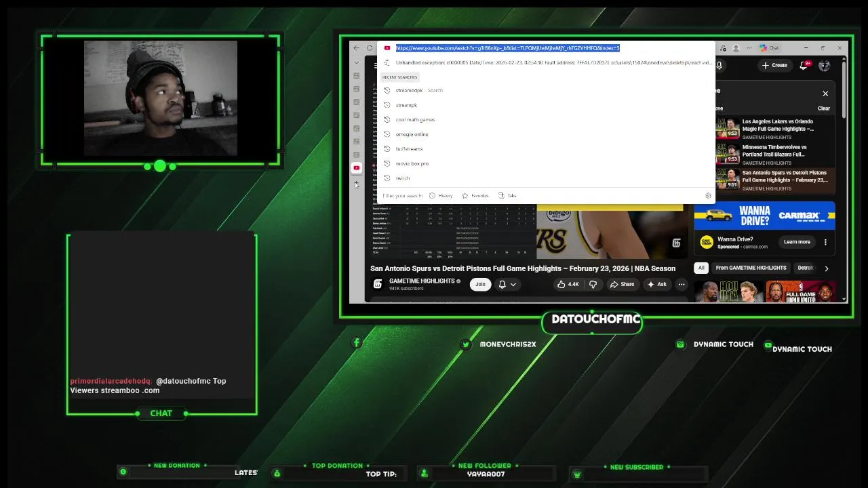Viewport: 868px width, 488px height.
Task: Choose 'buffstreams' recent search
Action: pyautogui.click(x=546, y=148)
